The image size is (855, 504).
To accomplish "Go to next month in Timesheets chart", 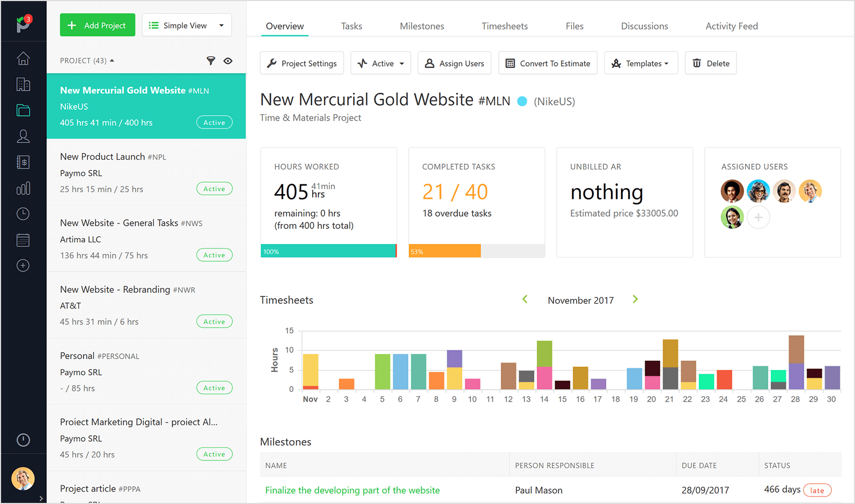I will tap(635, 299).
